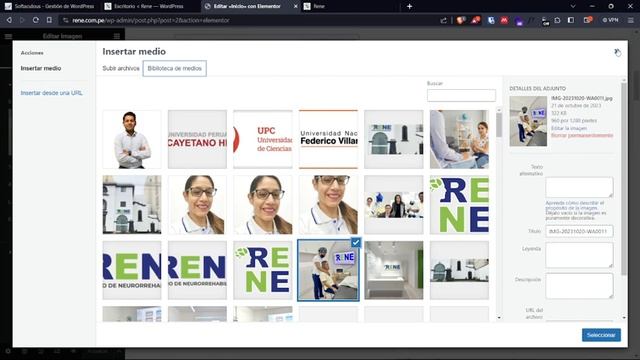Click the red M extension icon

504,20
